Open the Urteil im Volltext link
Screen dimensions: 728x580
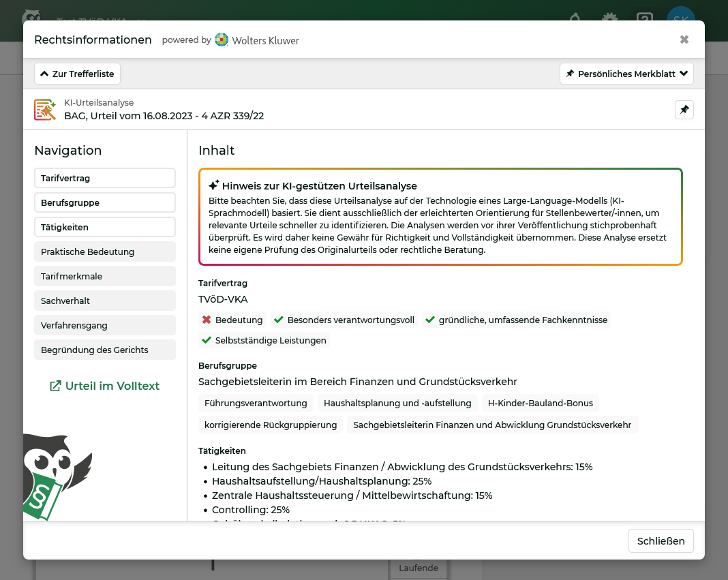point(104,386)
